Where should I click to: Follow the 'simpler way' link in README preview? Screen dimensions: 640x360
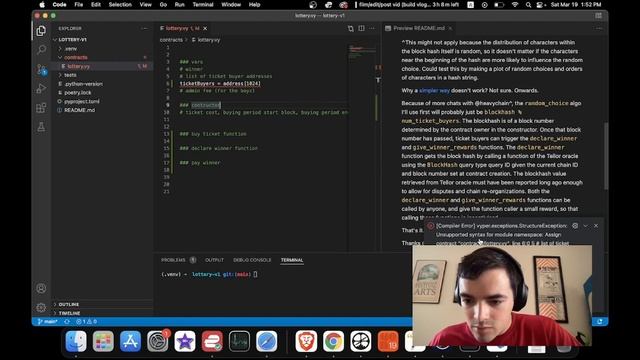(434, 91)
